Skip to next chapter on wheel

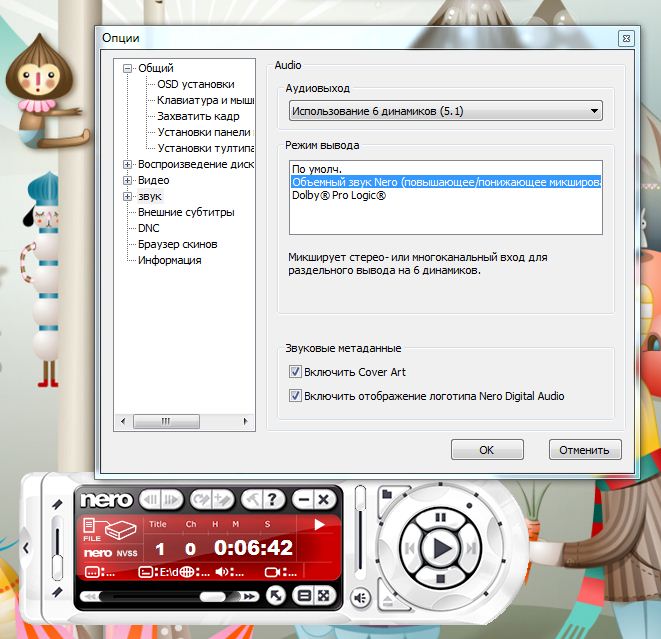471,548
